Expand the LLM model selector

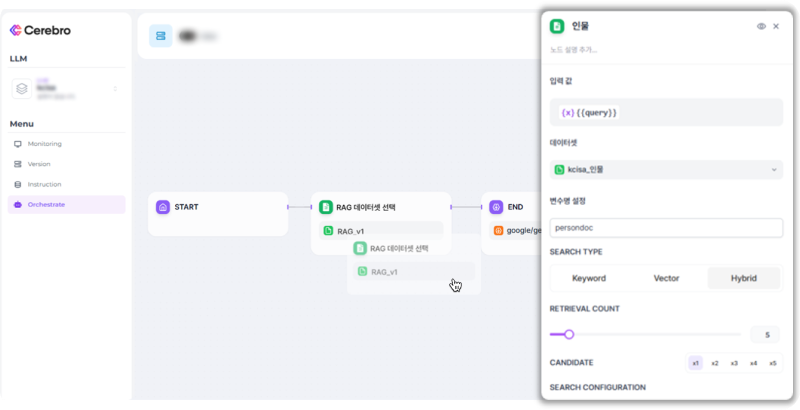pyautogui.click(x=115, y=89)
